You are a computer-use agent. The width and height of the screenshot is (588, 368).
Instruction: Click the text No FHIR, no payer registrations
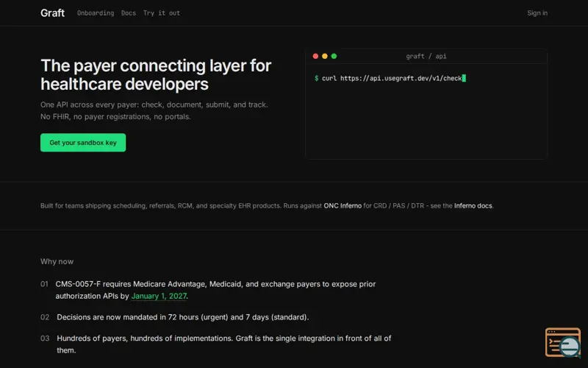point(115,117)
